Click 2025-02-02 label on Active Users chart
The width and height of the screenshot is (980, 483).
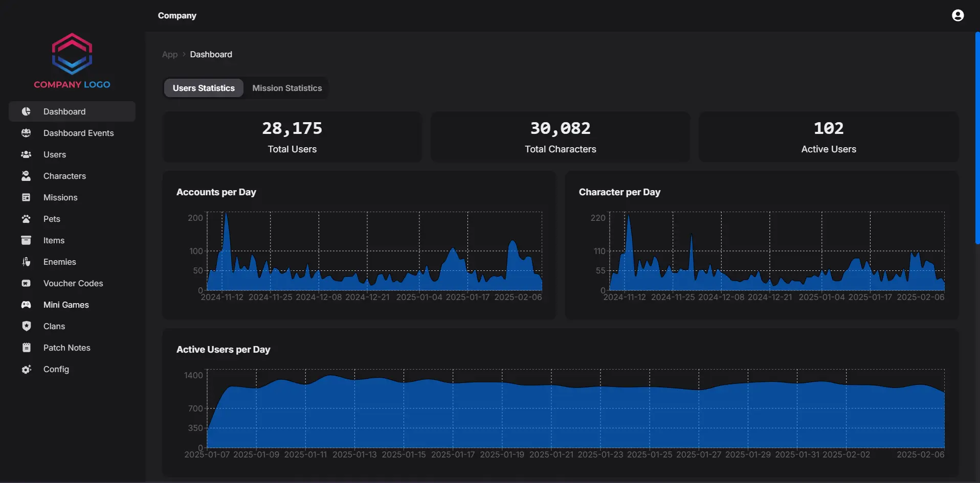point(846,454)
